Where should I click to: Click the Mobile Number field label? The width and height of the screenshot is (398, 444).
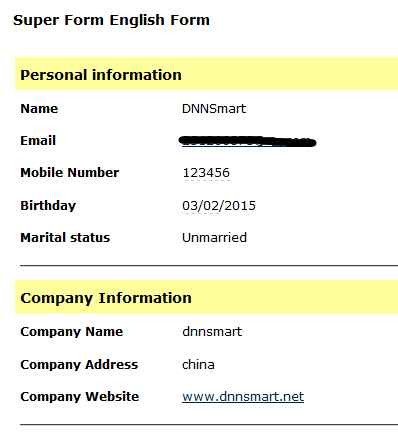70,173
